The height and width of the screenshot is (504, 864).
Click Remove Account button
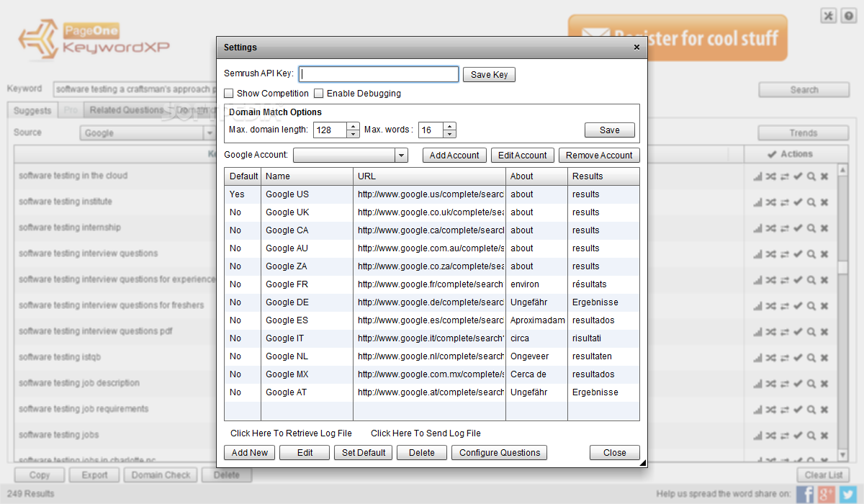click(x=599, y=156)
